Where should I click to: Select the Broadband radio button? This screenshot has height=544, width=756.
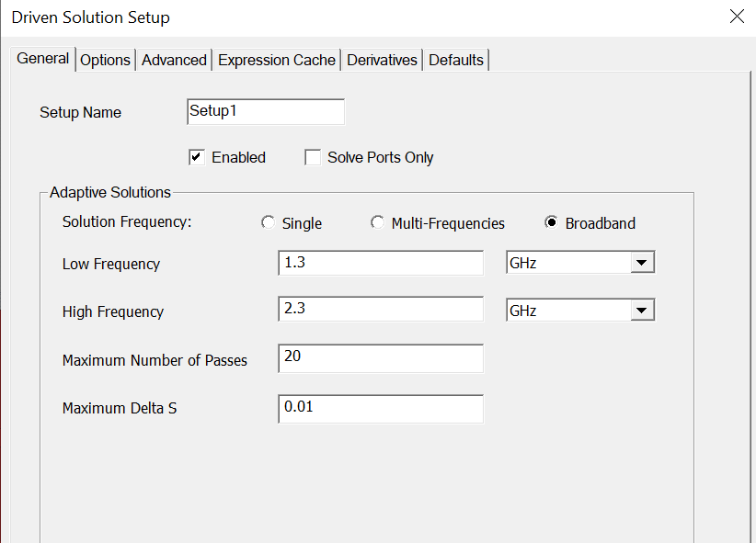click(551, 223)
